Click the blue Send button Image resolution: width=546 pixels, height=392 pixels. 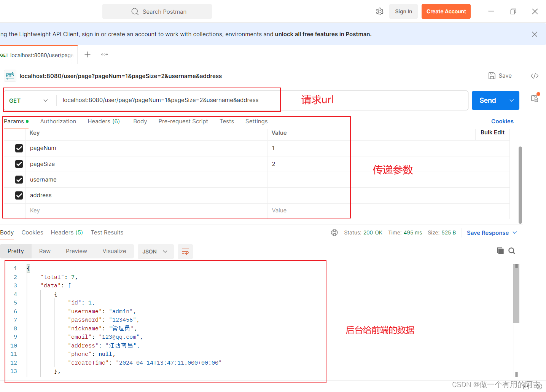point(488,100)
